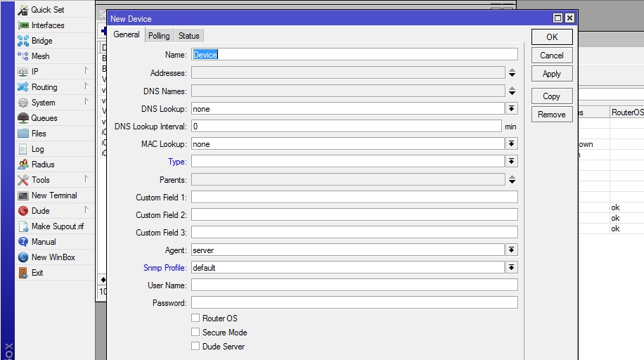The height and width of the screenshot is (360, 644).
Task: Click the Copy button
Action: coord(552,96)
